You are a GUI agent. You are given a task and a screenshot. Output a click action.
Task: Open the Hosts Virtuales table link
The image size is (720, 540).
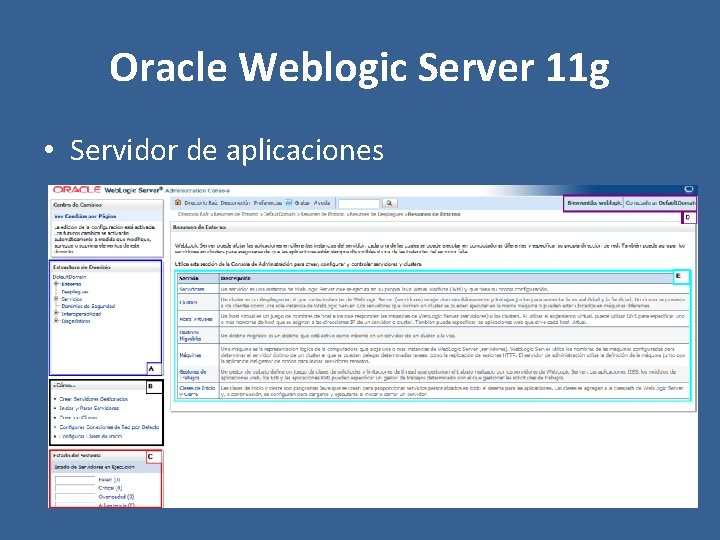(196, 319)
